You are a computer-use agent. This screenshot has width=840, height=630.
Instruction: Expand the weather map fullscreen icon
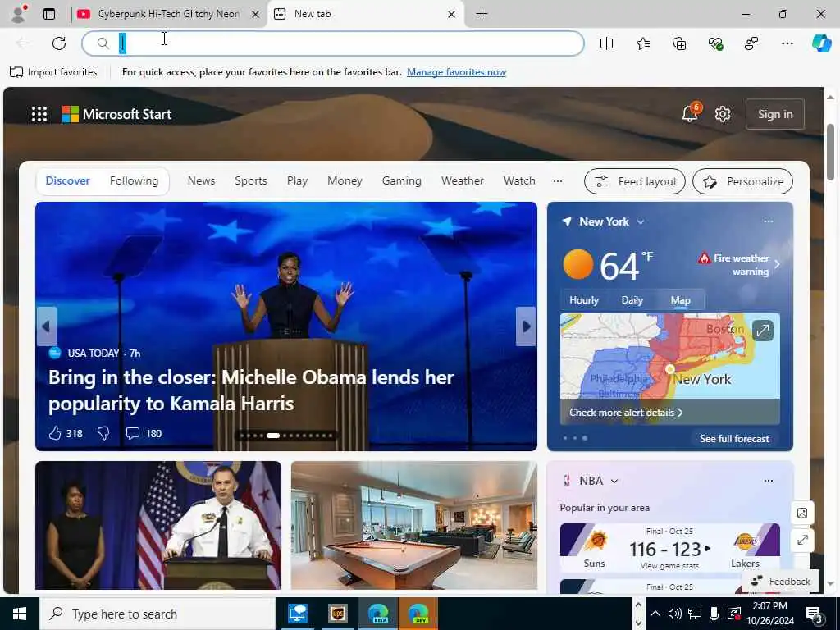pyautogui.click(x=762, y=331)
